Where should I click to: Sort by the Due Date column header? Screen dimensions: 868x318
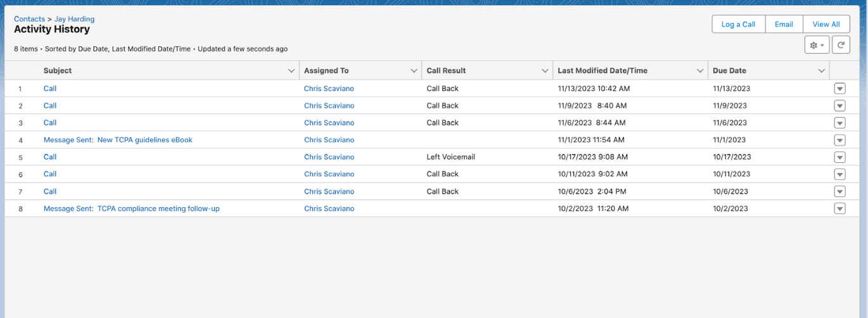coord(729,71)
